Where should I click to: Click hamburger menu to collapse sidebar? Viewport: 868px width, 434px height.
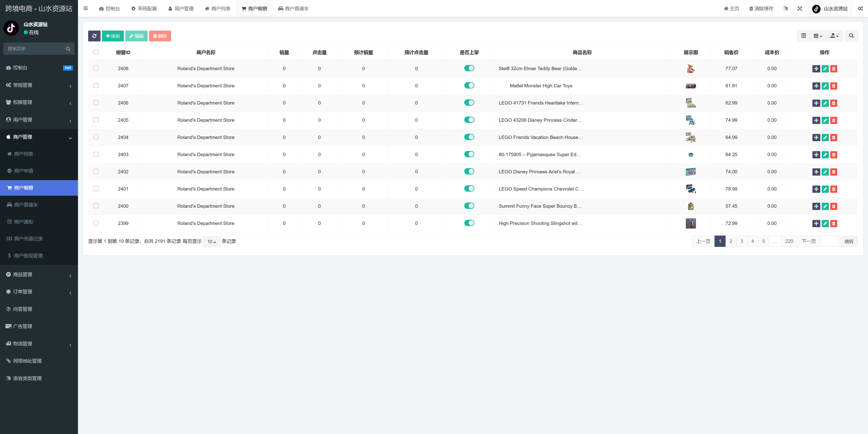click(x=86, y=8)
